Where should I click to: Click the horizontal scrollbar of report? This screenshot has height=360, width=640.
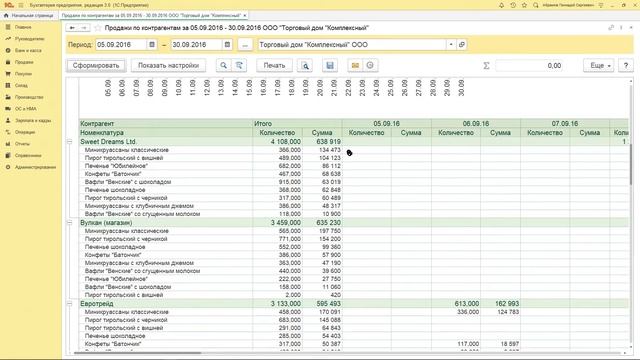click(138, 353)
